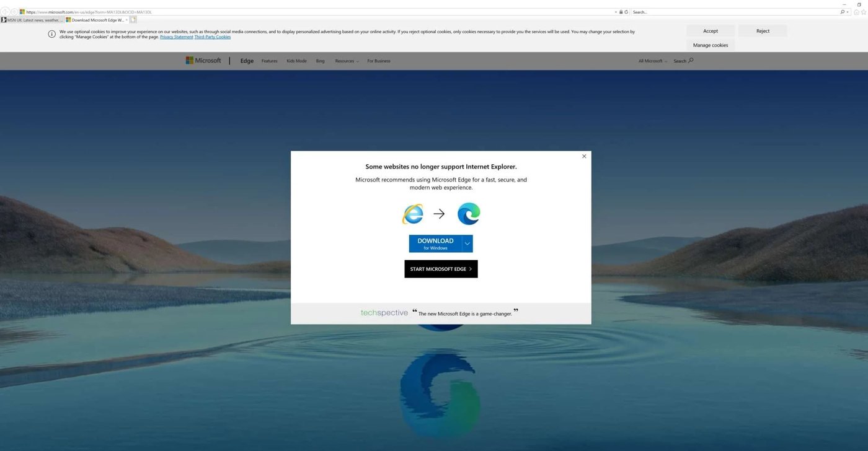Refresh the page with the reload icon
The width and height of the screenshot is (868, 451).
626,12
